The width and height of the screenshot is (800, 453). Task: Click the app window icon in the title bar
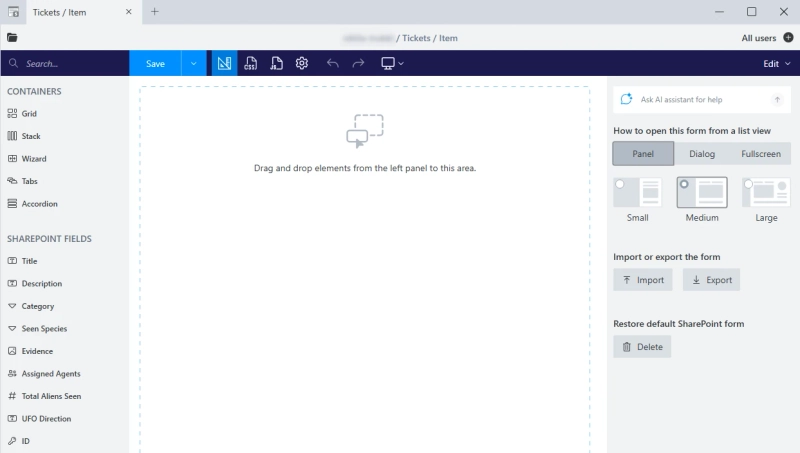tap(13, 12)
